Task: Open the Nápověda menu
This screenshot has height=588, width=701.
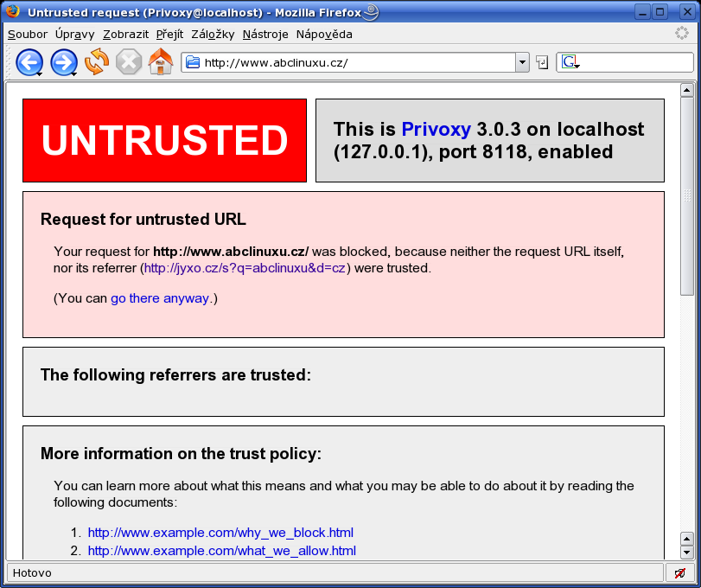Action: (x=324, y=35)
